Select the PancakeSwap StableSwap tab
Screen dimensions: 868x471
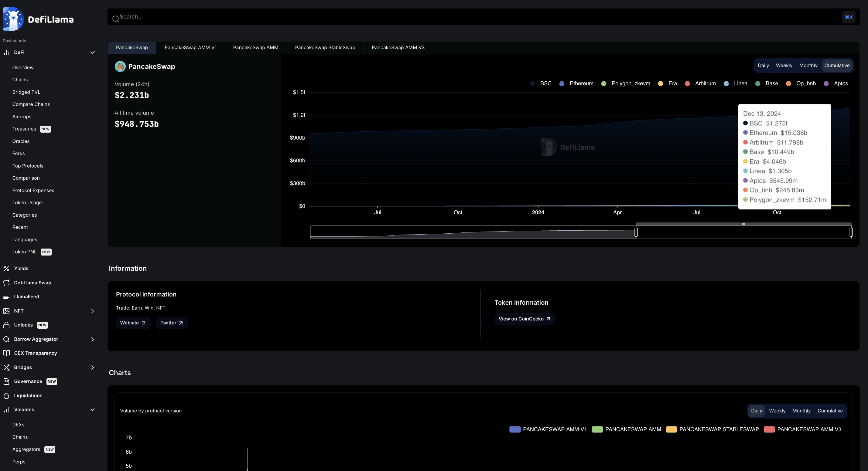(325, 48)
